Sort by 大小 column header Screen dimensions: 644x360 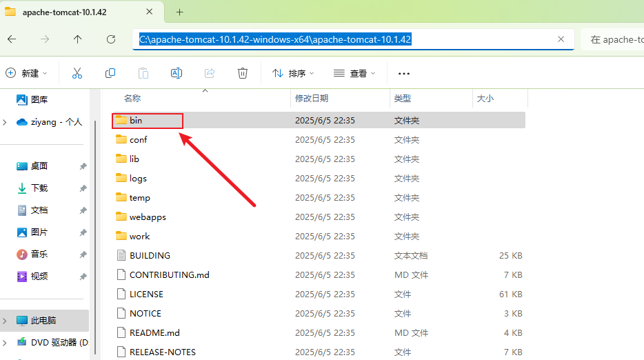pos(485,98)
